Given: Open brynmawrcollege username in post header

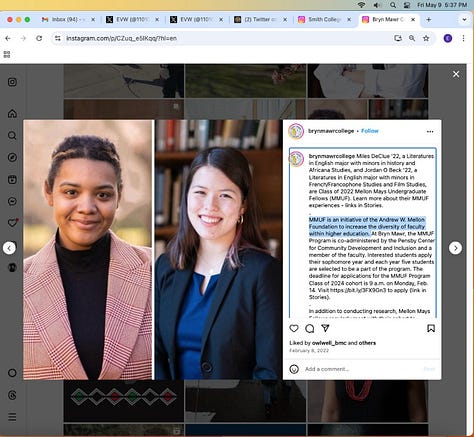Looking at the screenshot, I should pyautogui.click(x=331, y=131).
